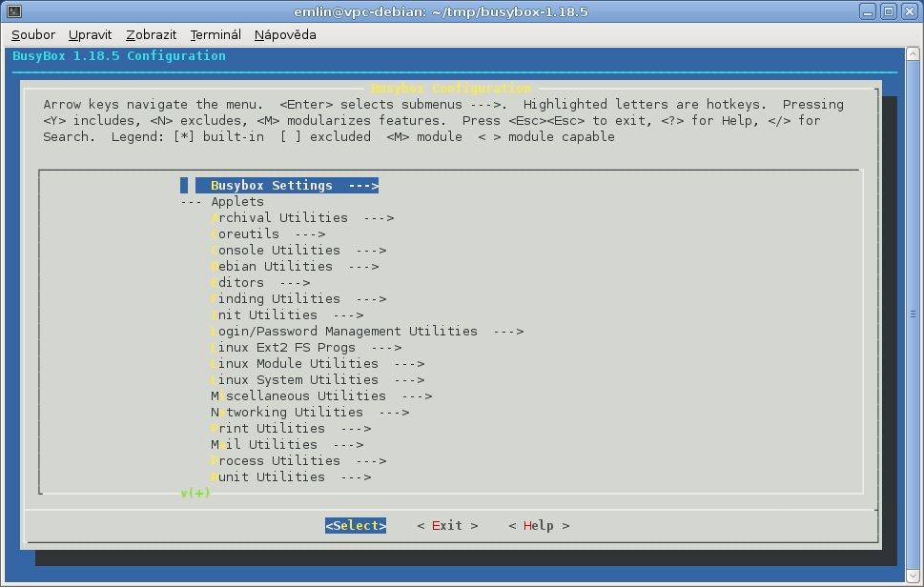Maximize the terminal window
This screenshot has height=587, width=924.
click(889, 11)
